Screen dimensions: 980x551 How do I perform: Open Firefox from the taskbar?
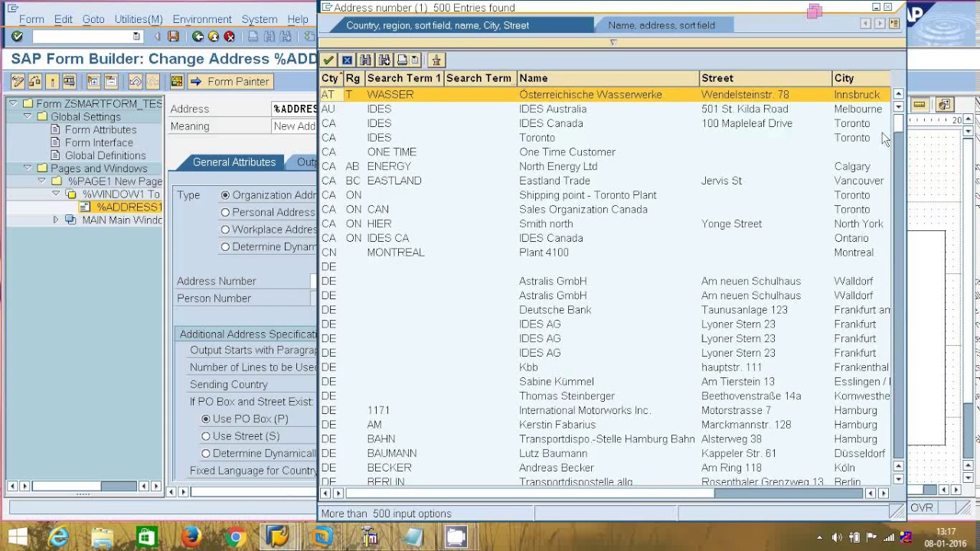[191, 536]
